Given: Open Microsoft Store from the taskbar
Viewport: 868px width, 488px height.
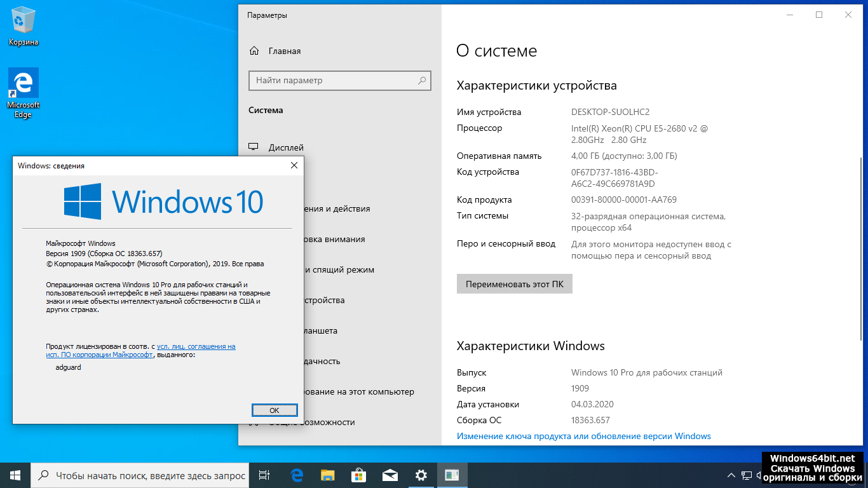Looking at the screenshot, I should 358,475.
